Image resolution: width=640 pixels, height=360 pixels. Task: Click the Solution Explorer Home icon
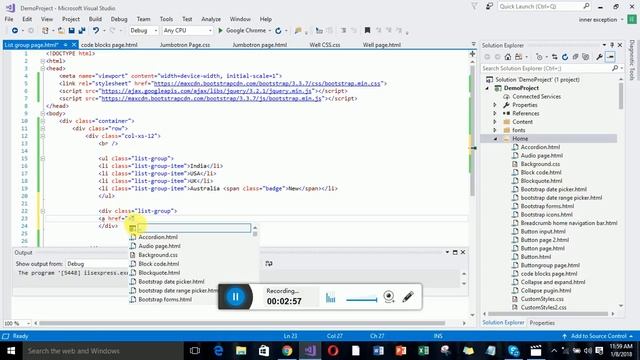(508, 57)
